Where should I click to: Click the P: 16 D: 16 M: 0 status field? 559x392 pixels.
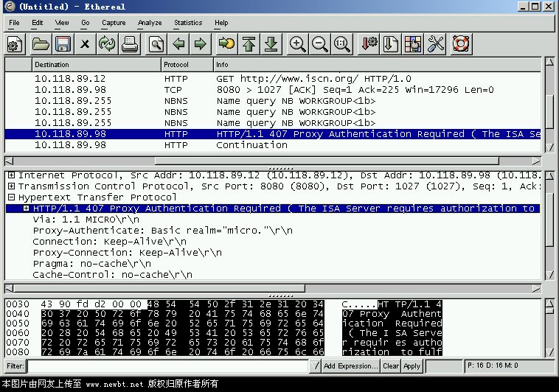[x=510, y=365]
